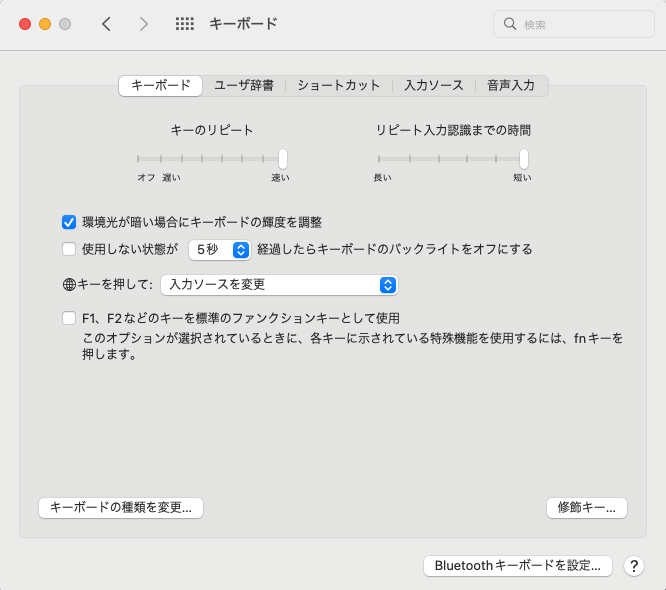Open the 入力ソース tab
The image size is (666, 590).
point(434,85)
